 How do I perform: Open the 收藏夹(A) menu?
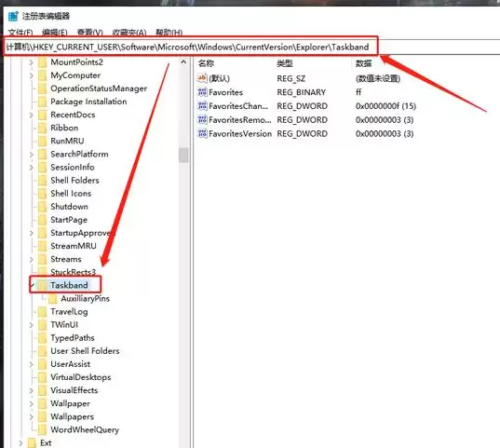click(129, 33)
